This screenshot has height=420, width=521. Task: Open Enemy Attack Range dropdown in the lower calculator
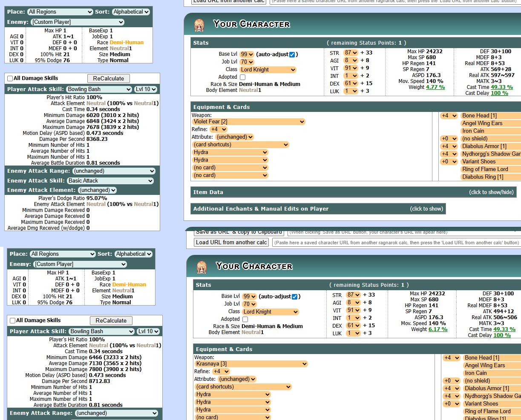[x=116, y=413]
